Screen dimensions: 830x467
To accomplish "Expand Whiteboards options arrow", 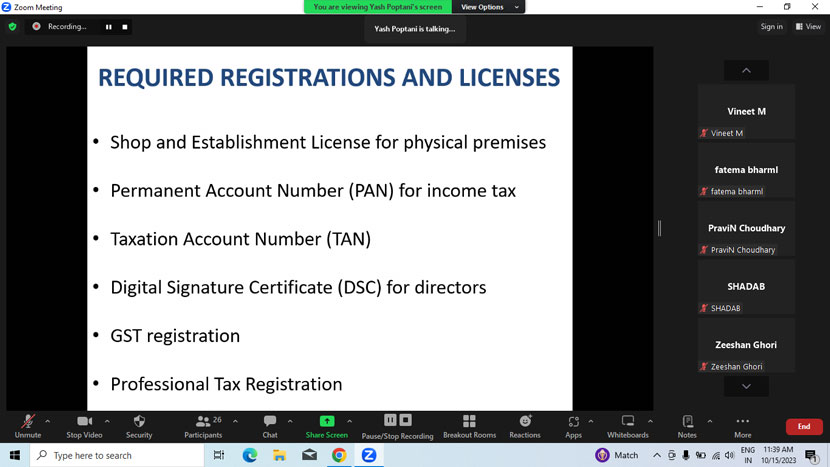I will click(x=650, y=421).
